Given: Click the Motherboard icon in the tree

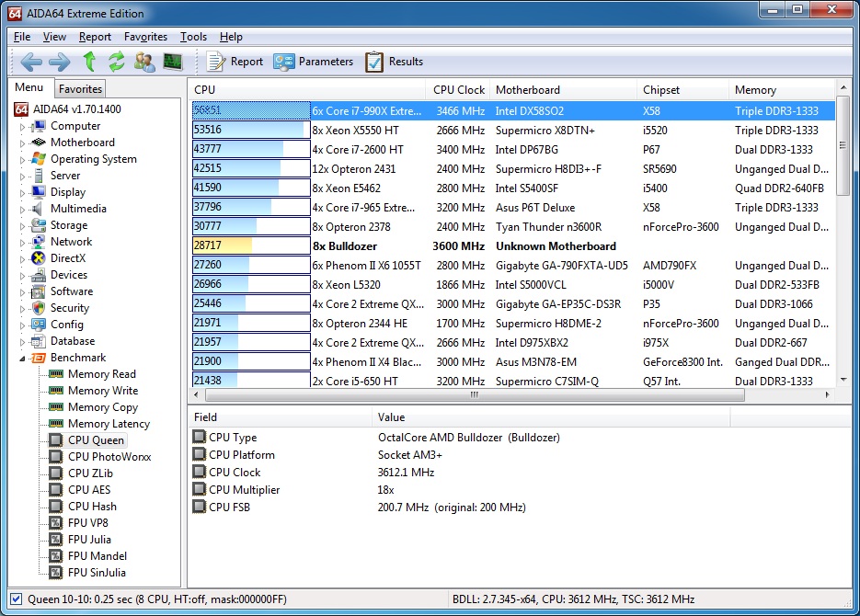Looking at the screenshot, I should click(x=39, y=143).
